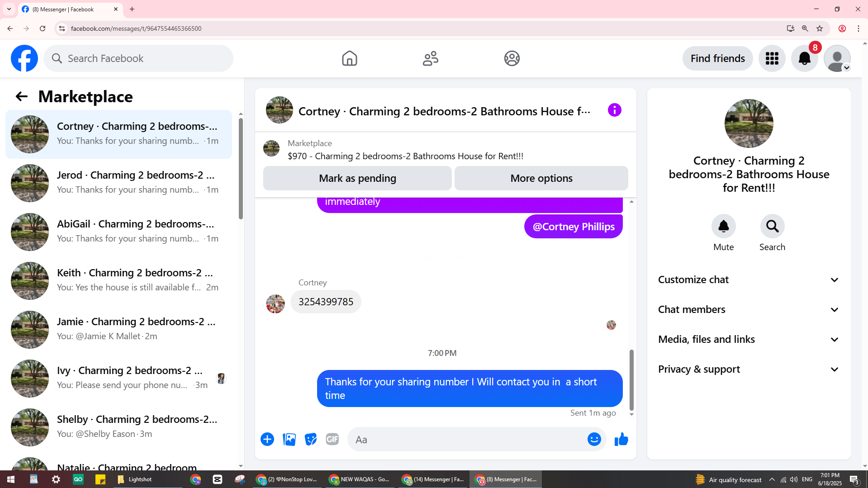Viewport: 868px width, 488px height.
Task: Open the tab search dropdown arrow
Action: point(9,9)
